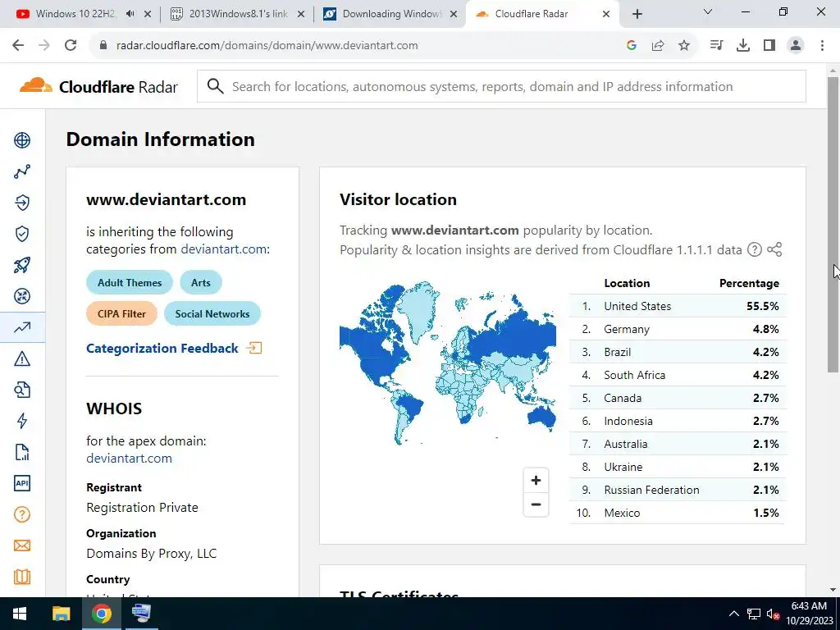Click the Adult Themes category tag
The width and height of the screenshot is (840, 630).
pyautogui.click(x=130, y=282)
